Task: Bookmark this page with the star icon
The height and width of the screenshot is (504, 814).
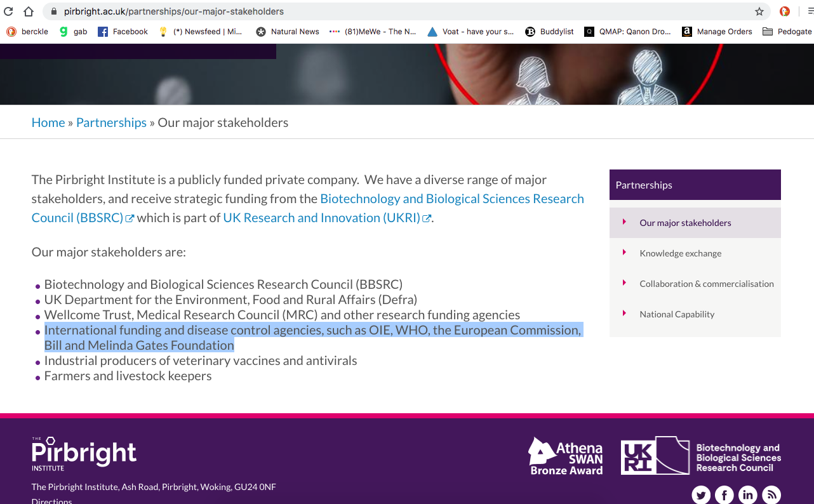Action: [759, 11]
